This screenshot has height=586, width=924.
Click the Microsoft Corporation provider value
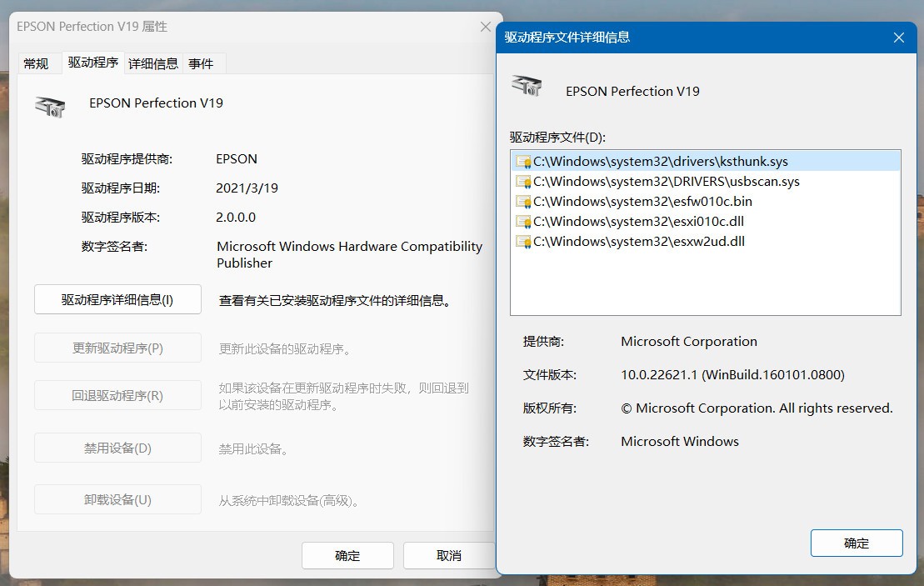(689, 341)
